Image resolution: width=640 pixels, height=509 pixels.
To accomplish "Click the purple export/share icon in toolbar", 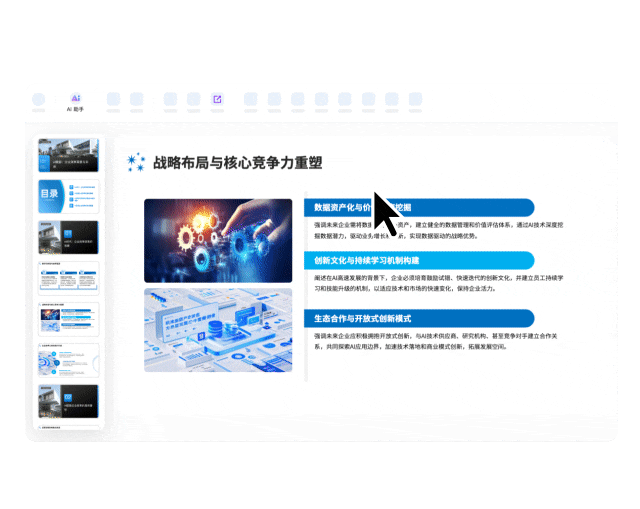I will point(217,99).
